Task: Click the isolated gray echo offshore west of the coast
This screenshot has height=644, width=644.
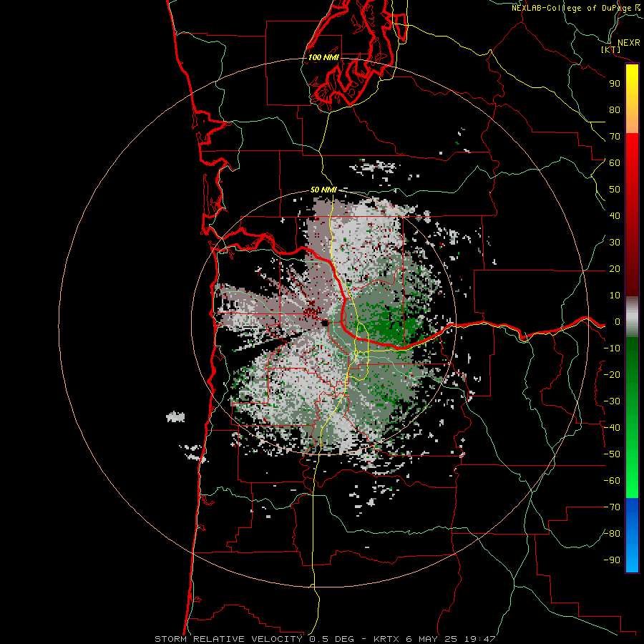Action: click(175, 417)
